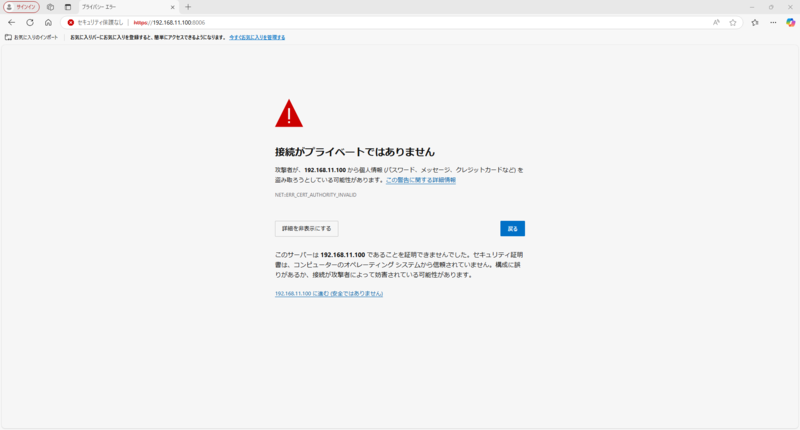Click the red warning triangle icon
This screenshot has height=430, width=800.
pyautogui.click(x=289, y=113)
